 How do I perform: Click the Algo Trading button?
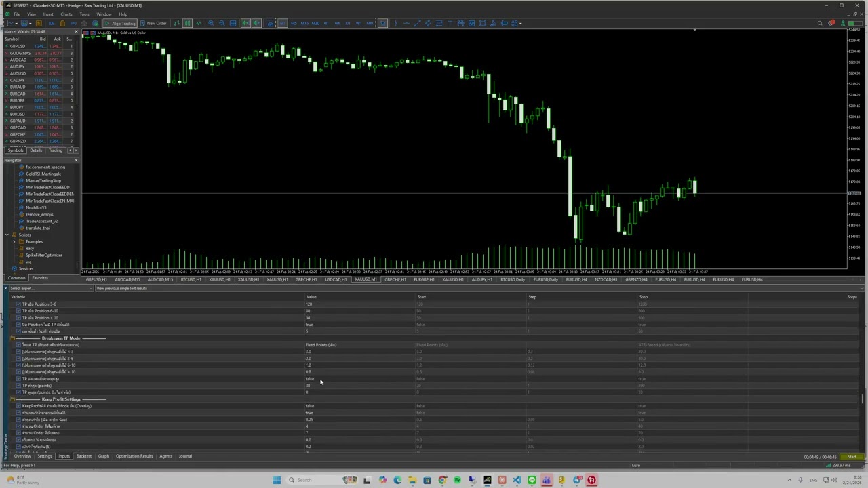point(119,23)
